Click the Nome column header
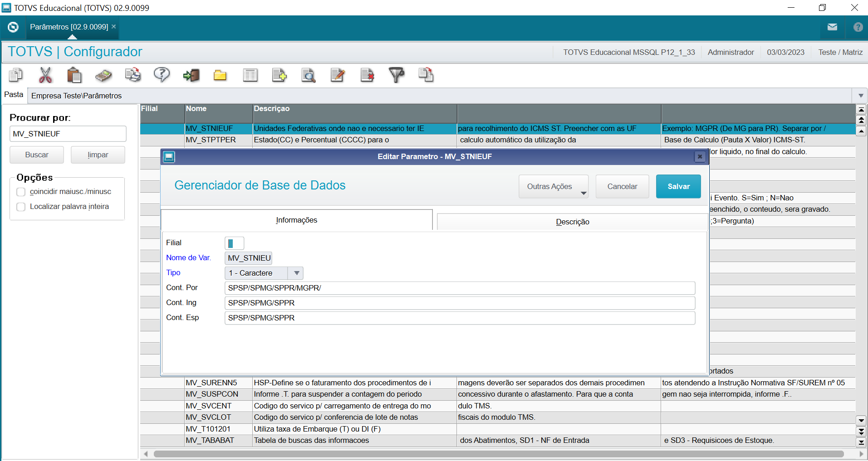 [x=218, y=113]
